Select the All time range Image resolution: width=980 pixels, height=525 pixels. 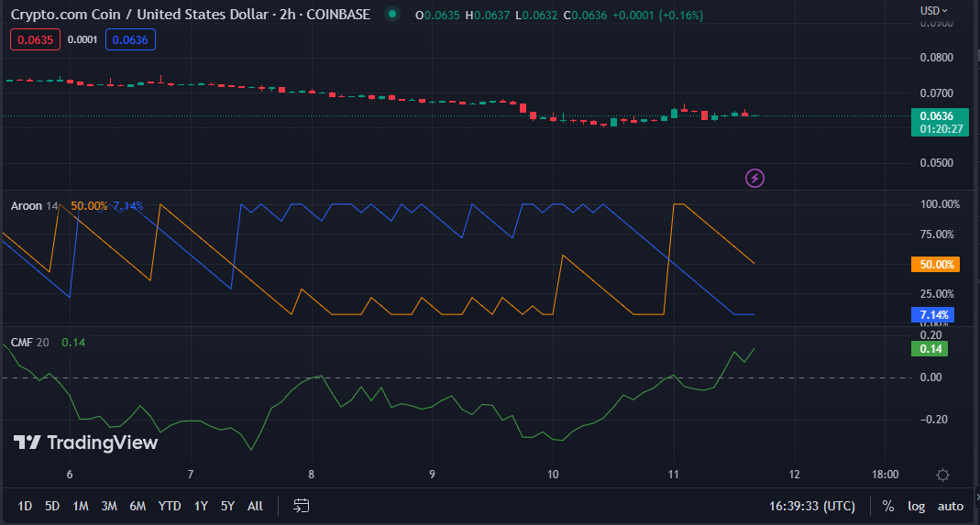tap(255, 506)
